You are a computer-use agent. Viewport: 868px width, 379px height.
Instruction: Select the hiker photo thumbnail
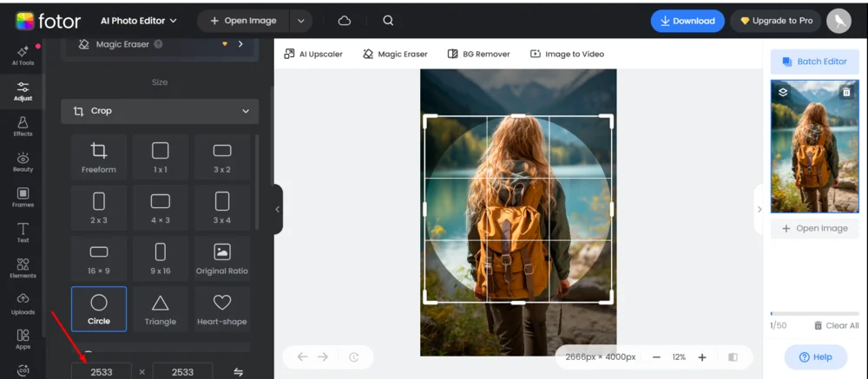(815, 147)
